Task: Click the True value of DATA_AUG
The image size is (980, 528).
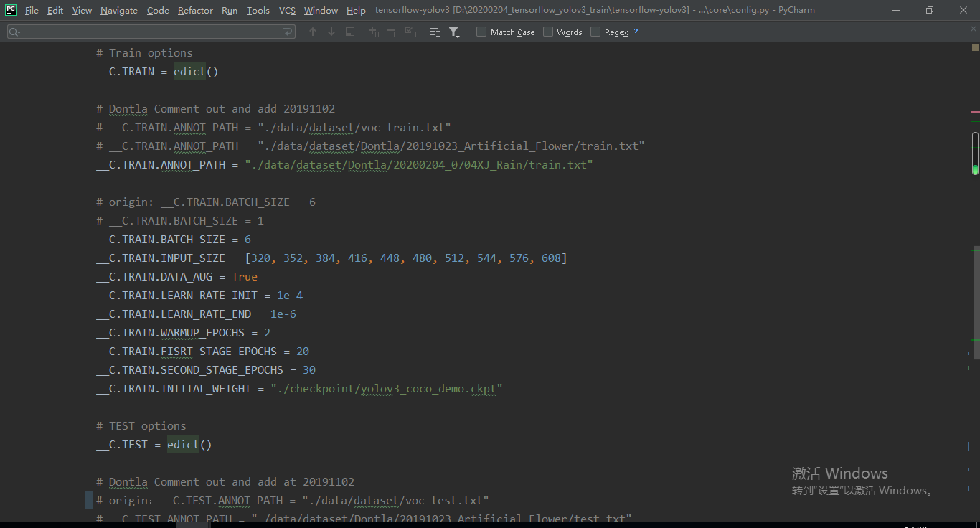Action: [x=245, y=277]
